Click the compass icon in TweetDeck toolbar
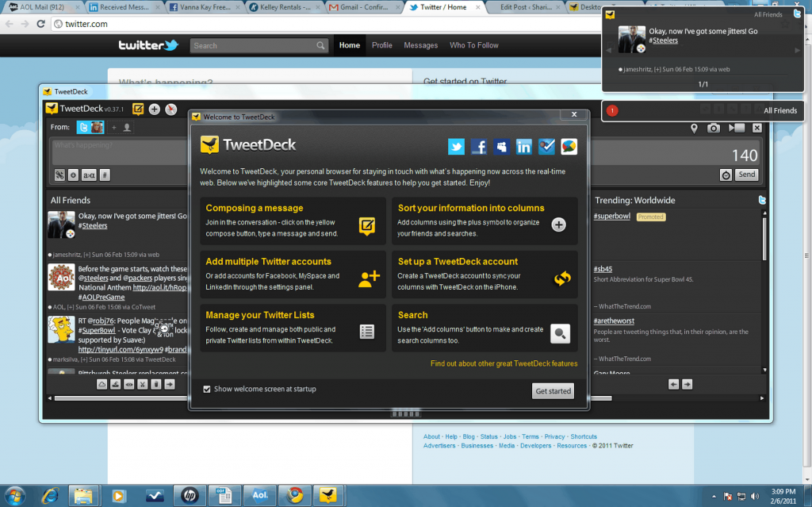Screen dimensions: 812x507 pos(171,109)
